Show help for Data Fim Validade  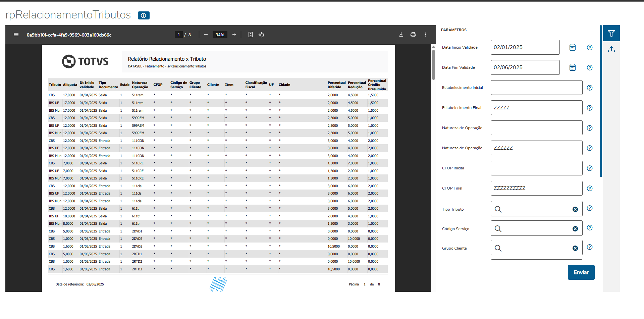[590, 67]
